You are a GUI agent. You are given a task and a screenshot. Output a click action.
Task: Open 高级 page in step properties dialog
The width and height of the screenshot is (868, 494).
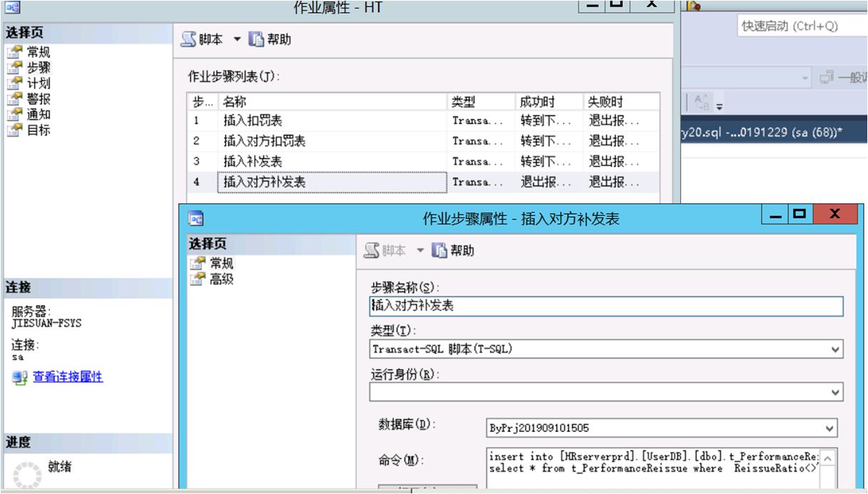(220, 279)
